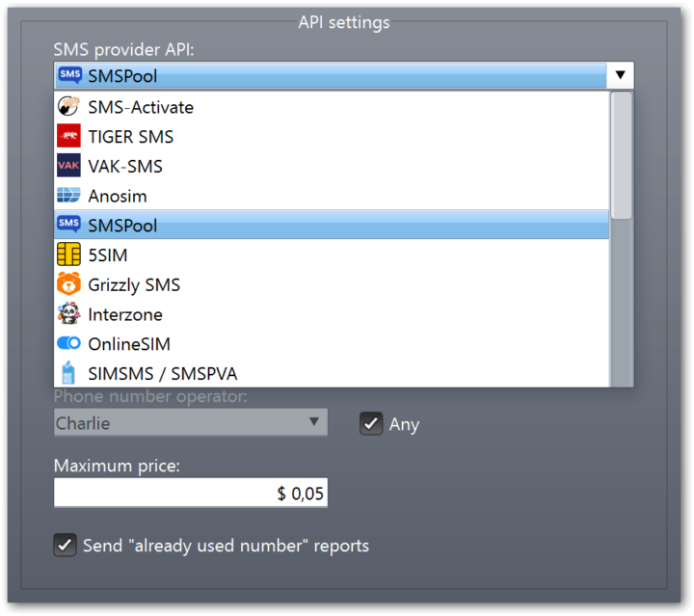Uncheck the Any operator checkbox
Screen dimensions: 694x616
[371, 423]
